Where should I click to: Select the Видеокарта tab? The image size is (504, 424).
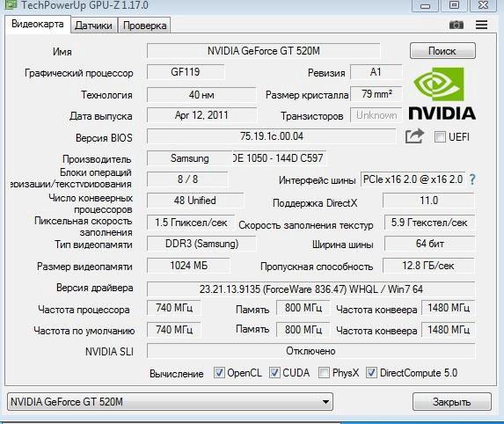38,24
